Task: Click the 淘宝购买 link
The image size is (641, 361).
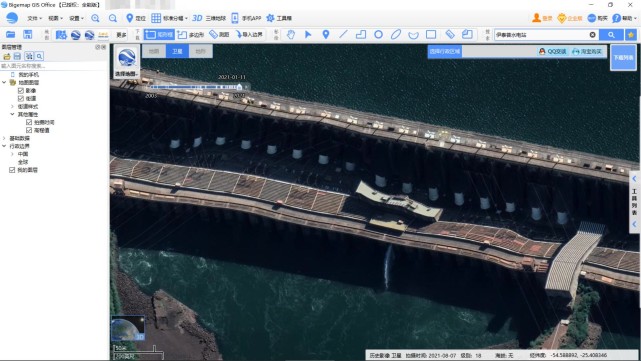Action: coord(587,52)
